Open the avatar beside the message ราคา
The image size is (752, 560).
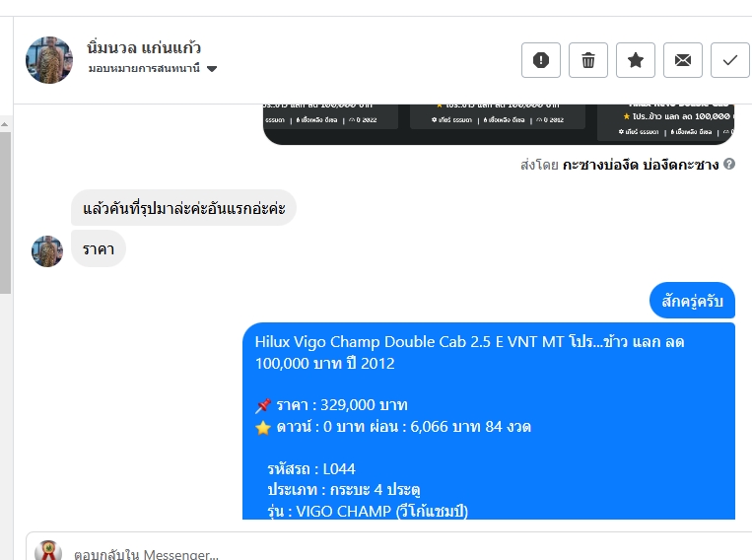tap(47, 251)
